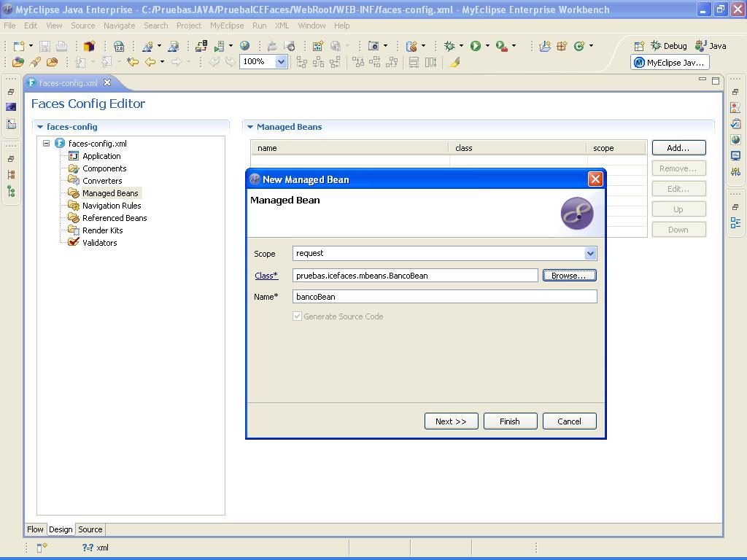Select Navigation Rules tree item
747x560 pixels.
112,205
